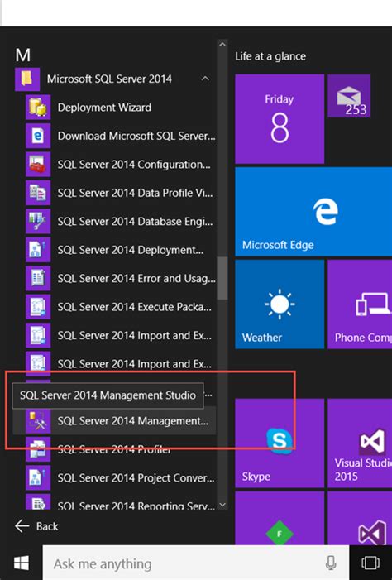This screenshot has width=392, height=580.
Task: Click the Download Microsoft SQL Server Edge icon
Action: [x=38, y=136]
